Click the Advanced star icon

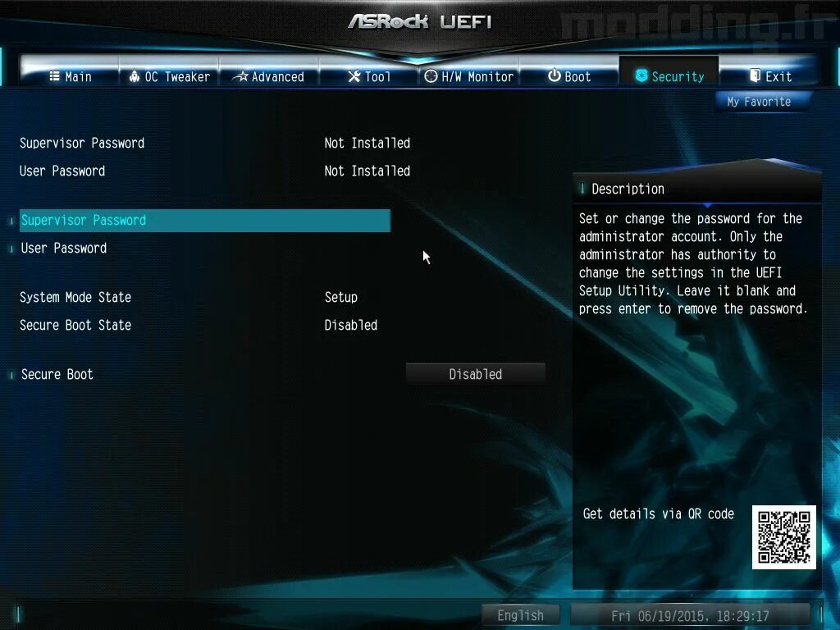[x=240, y=76]
